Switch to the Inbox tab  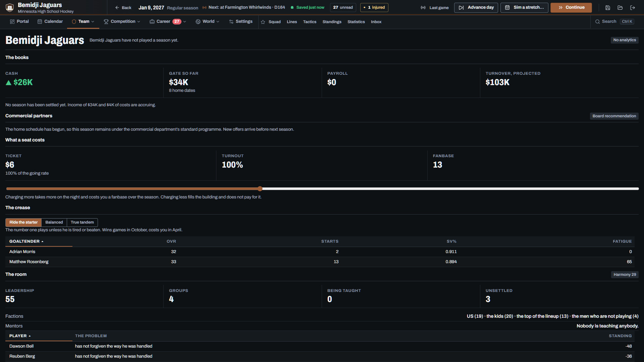(376, 22)
